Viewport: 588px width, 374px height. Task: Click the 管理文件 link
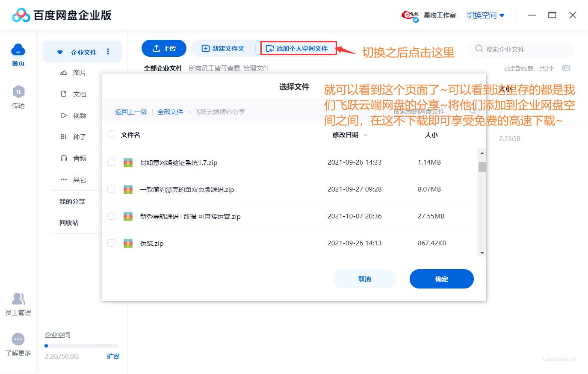[256, 68]
